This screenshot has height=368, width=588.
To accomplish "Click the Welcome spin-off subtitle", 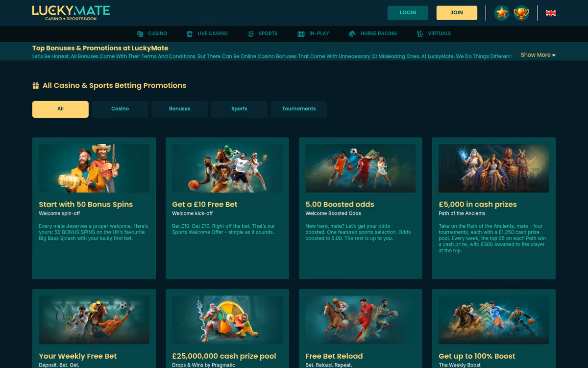I will tap(59, 213).
